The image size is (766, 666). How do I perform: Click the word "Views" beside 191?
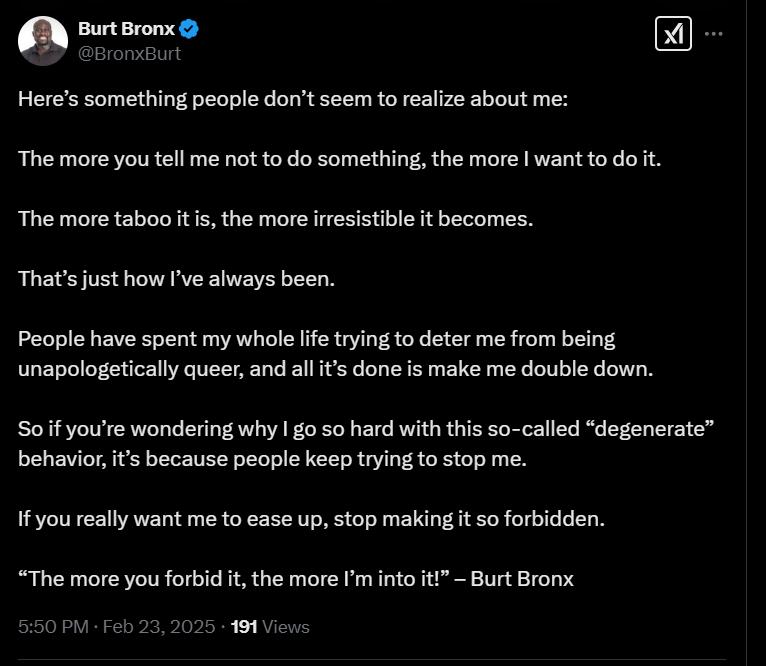pyautogui.click(x=286, y=626)
